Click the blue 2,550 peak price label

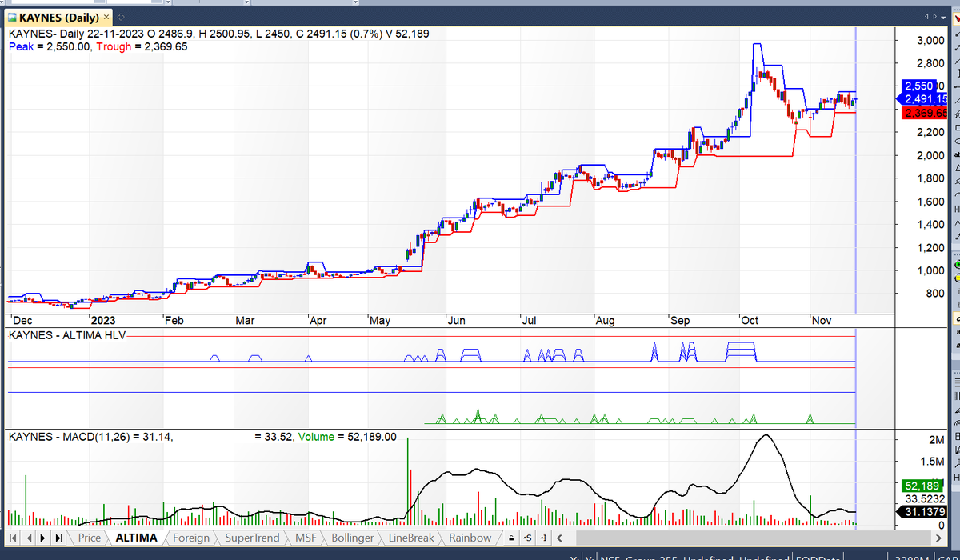918,86
